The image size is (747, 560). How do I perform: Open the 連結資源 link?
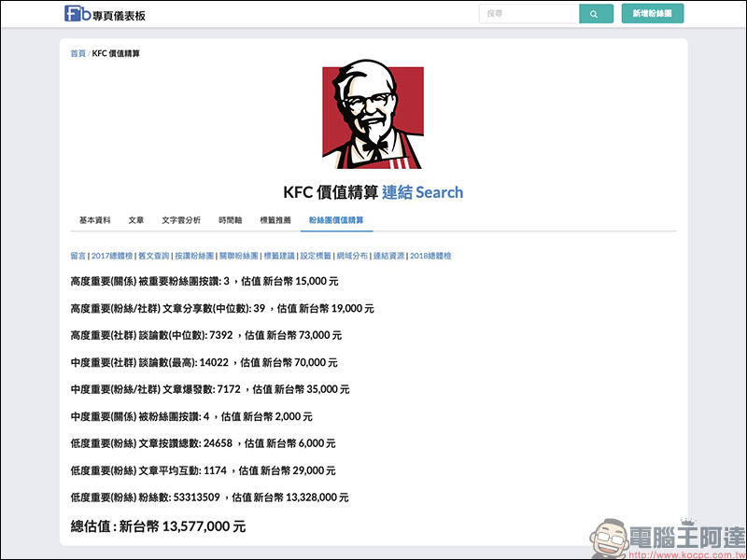pyautogui.click(x=388, y=256)
